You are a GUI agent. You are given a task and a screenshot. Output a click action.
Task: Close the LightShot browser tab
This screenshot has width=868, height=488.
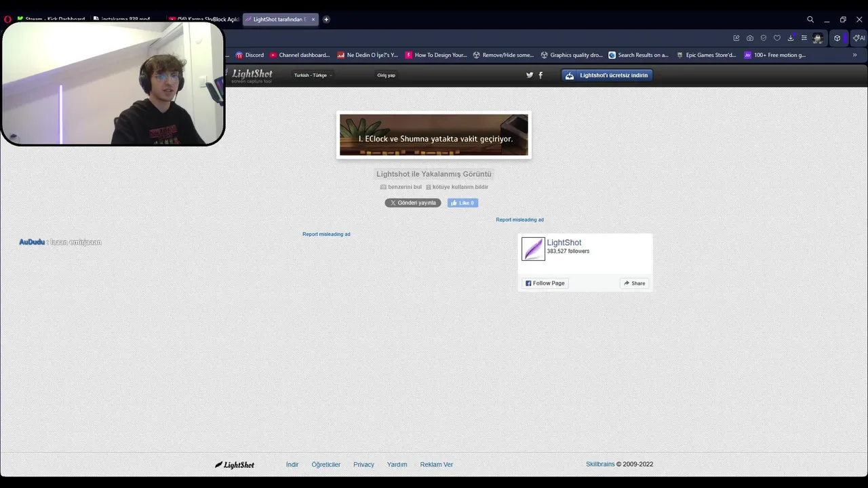pyautogui.click(x=313, y=19)
